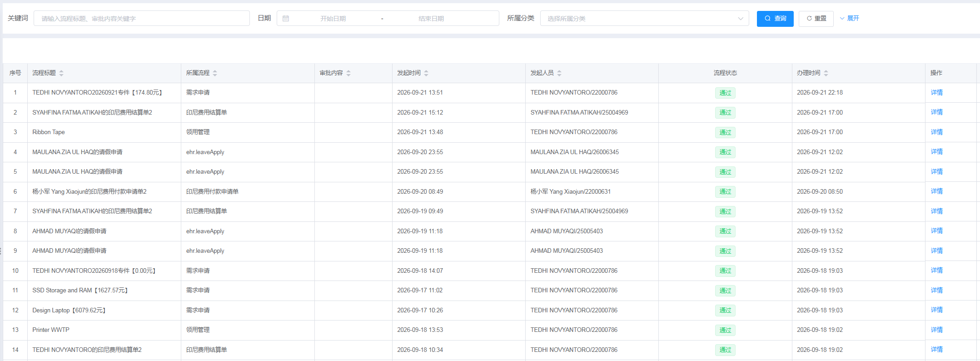The height and width of the screenshot is (361, 980).
Task: Click 通过 status tag in row 1
Action: 725,93
